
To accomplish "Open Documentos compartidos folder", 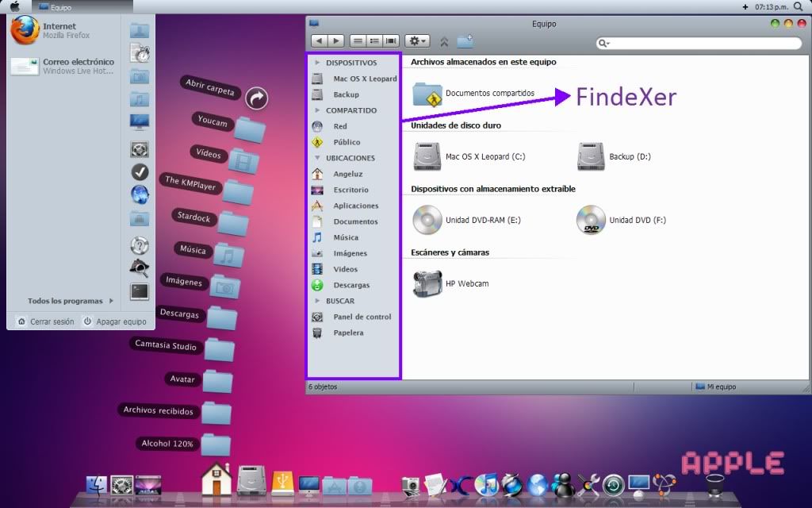I will (x=474, y=94).
